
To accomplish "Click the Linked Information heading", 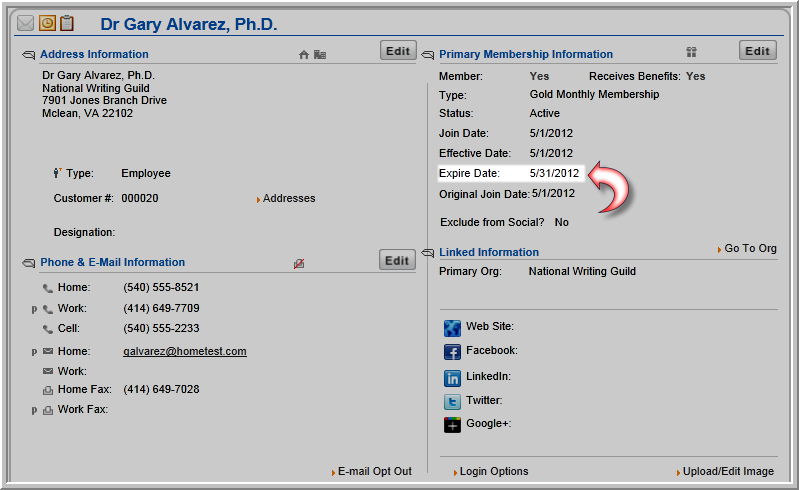I will pyautogui.click(x=489, y=252).
